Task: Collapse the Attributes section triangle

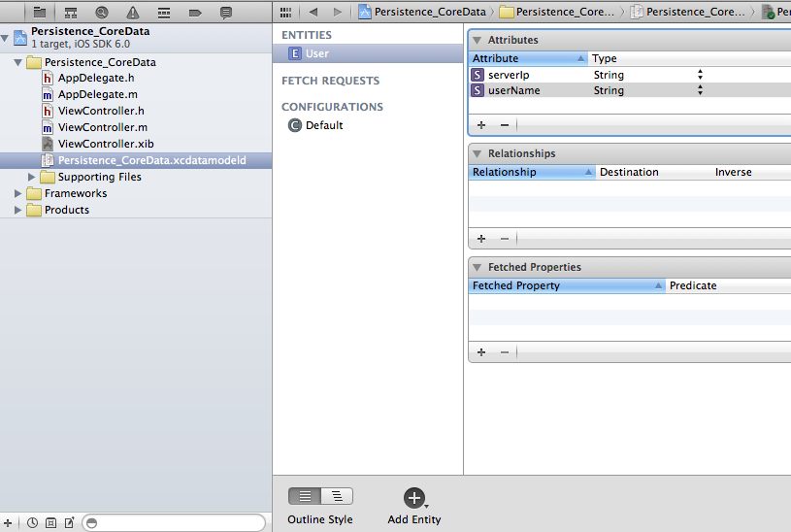Action: click(477, 40)
